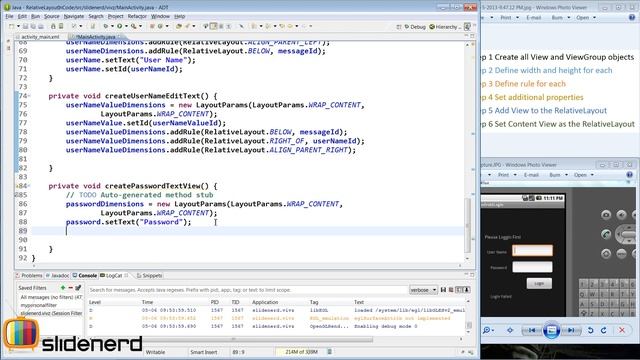Click the Save icon in Eclipse toolbar
This screenshot has width=640, height=360.
[x=25, y=27]
